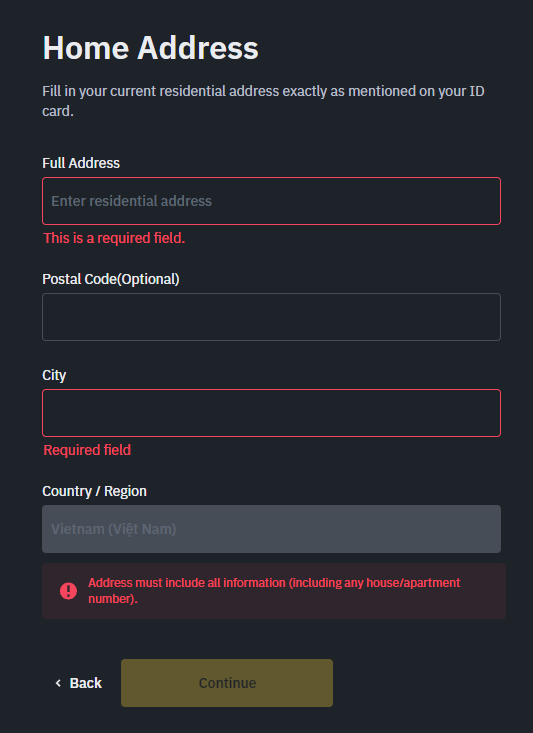Select the Vietnam (Việt Nam) value
The width and height of the screenshot is (533, 733).
point(114,529)
